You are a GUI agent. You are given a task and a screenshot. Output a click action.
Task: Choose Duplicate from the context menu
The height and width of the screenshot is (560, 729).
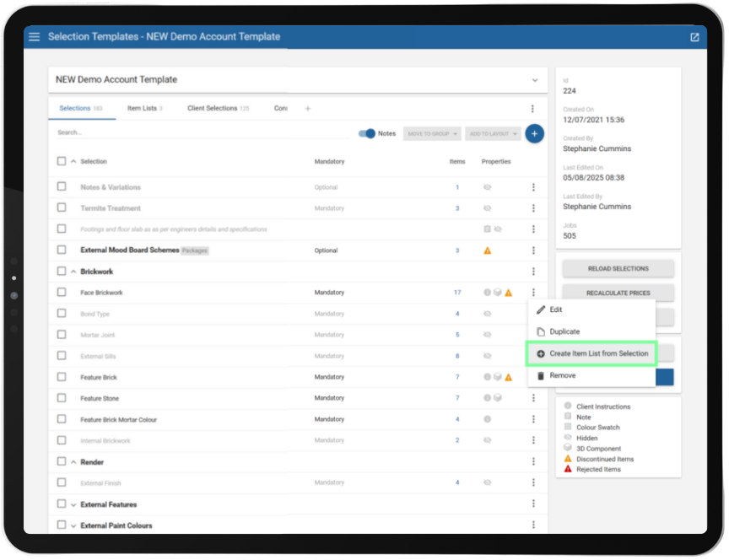(564, 331)
